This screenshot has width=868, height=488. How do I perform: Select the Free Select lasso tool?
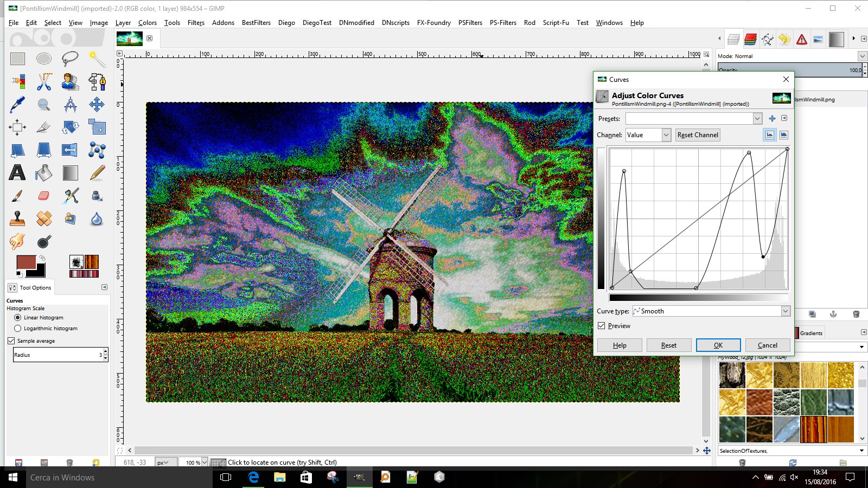pyautogui.click(x=70, y=59)
